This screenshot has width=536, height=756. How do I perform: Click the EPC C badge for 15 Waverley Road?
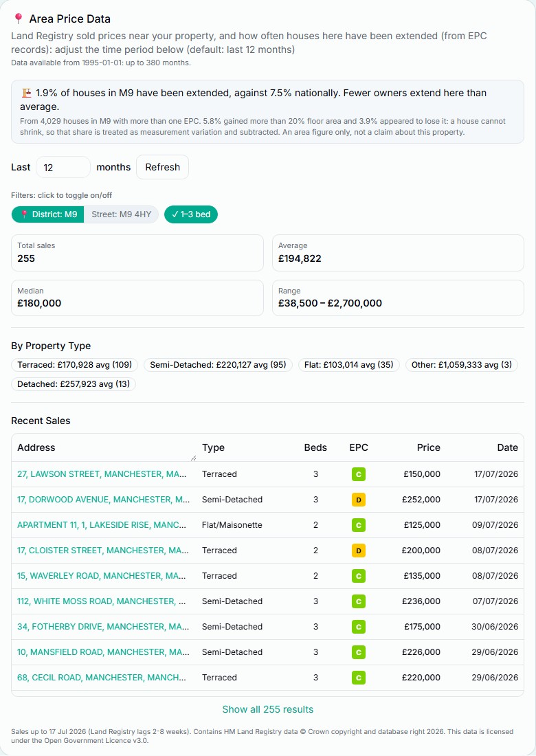point(359,576)
